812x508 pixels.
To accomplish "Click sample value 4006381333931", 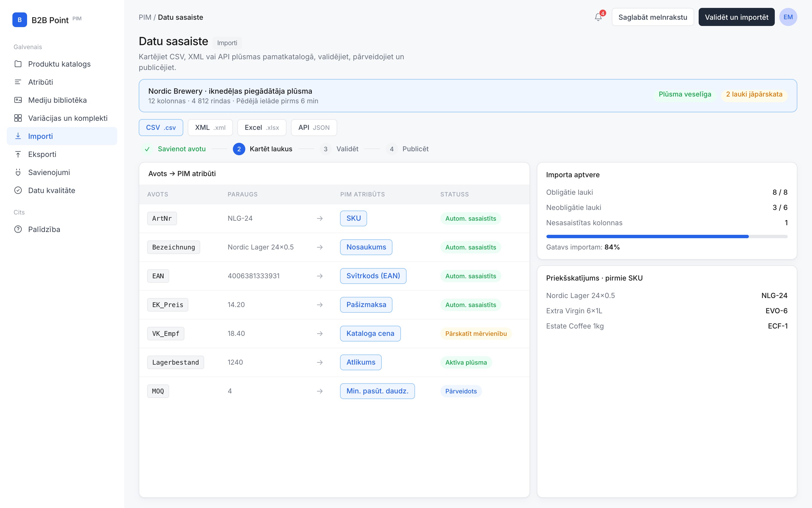I will tap(253, 276).
